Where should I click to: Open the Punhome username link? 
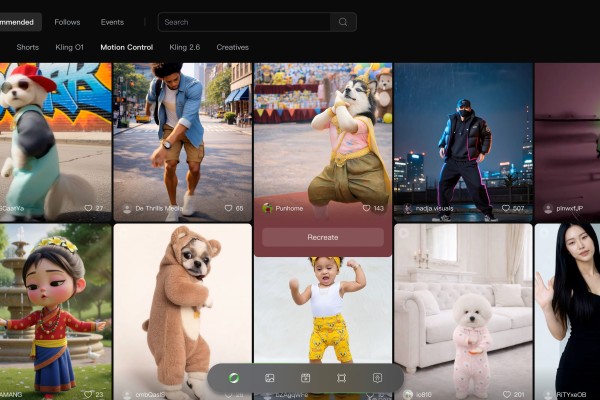point(289,209)
